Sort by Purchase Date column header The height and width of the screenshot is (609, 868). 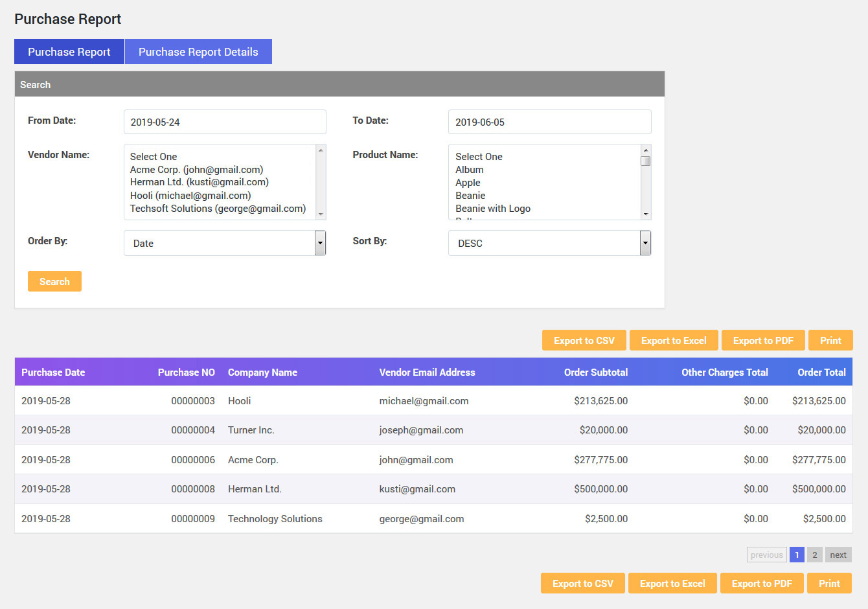point(53,373)
